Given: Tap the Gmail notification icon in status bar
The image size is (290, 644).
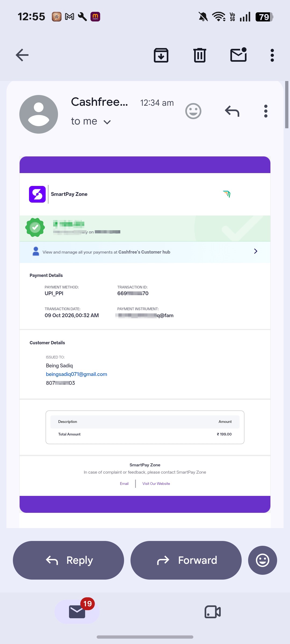Looking at the screenshot, I should click(x=70, y=17).
